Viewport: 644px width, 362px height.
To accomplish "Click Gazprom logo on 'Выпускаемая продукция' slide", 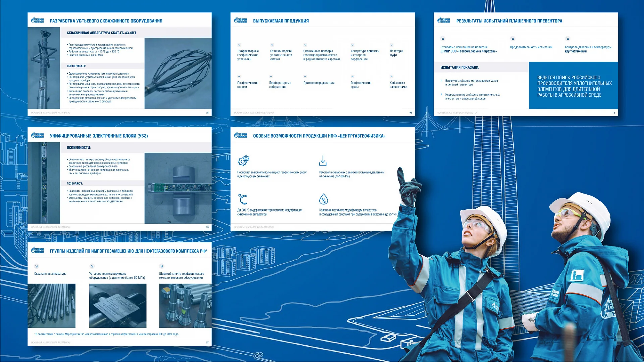I will point(240,20).
